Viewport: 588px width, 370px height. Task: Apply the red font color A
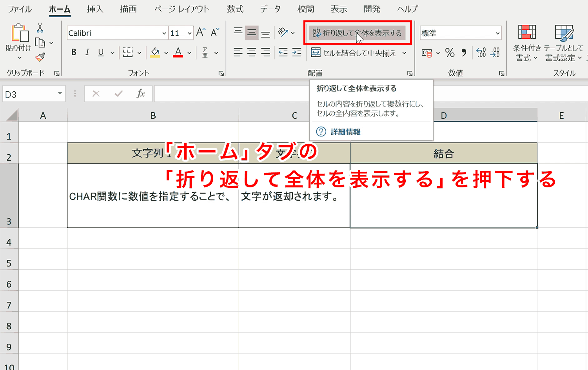[178, 53]
